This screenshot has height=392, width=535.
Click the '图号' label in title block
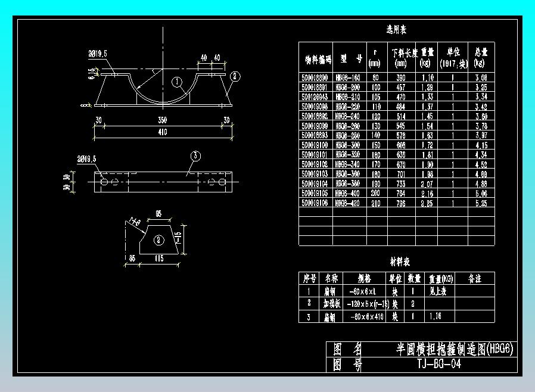pos(347,365)
